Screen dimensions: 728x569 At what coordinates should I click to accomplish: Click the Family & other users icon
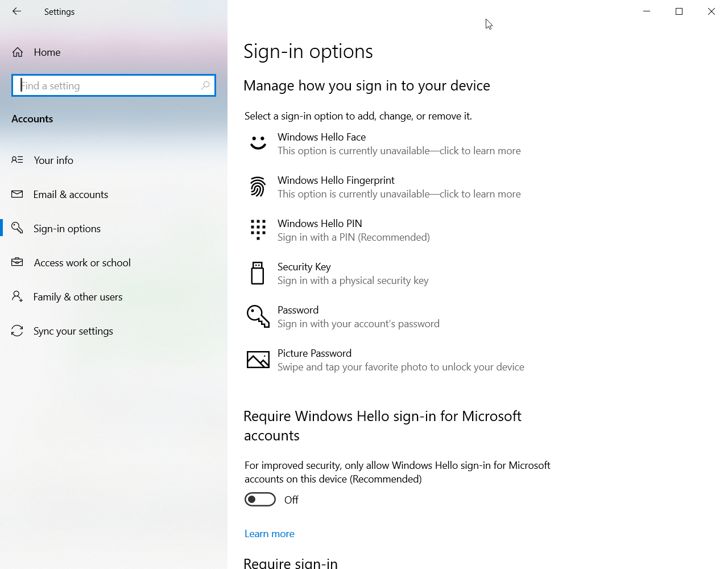(18, 296)
